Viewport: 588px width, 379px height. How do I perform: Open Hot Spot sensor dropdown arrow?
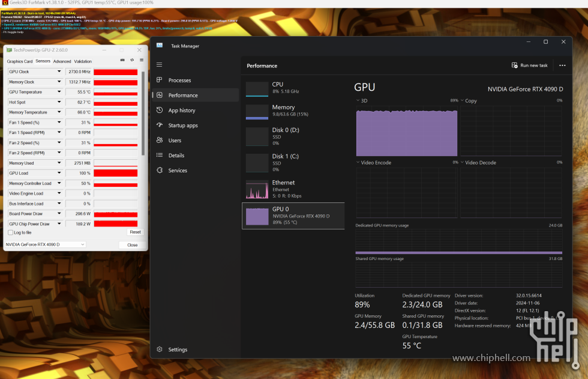pyautogui.click(x=59, y=102)
